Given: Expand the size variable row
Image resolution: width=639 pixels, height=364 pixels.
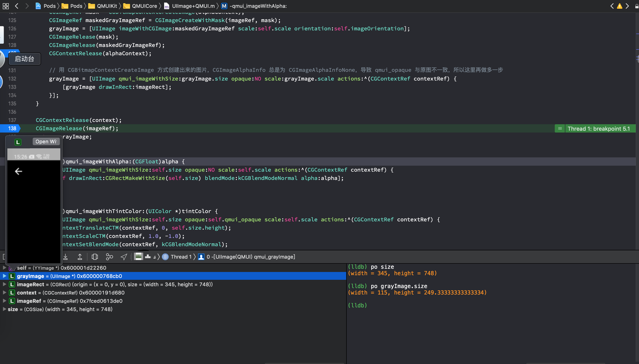Looking at the screenshot, I should [x=5, y=309].
